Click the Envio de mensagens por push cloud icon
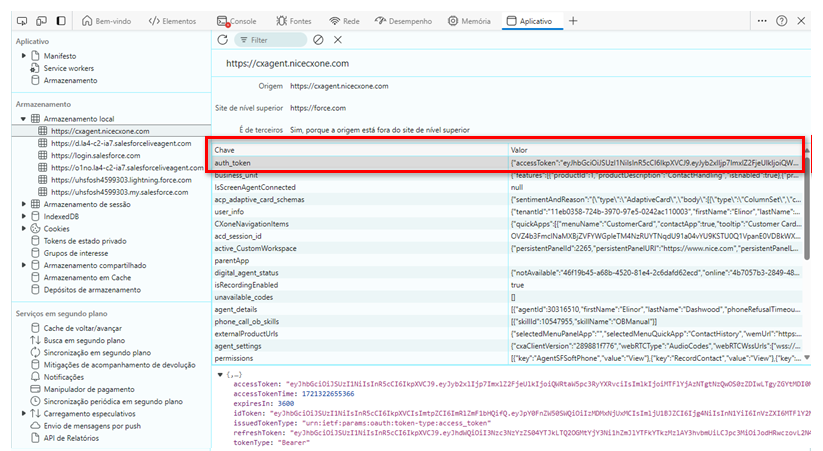823x451 pixels. point(35,426)
